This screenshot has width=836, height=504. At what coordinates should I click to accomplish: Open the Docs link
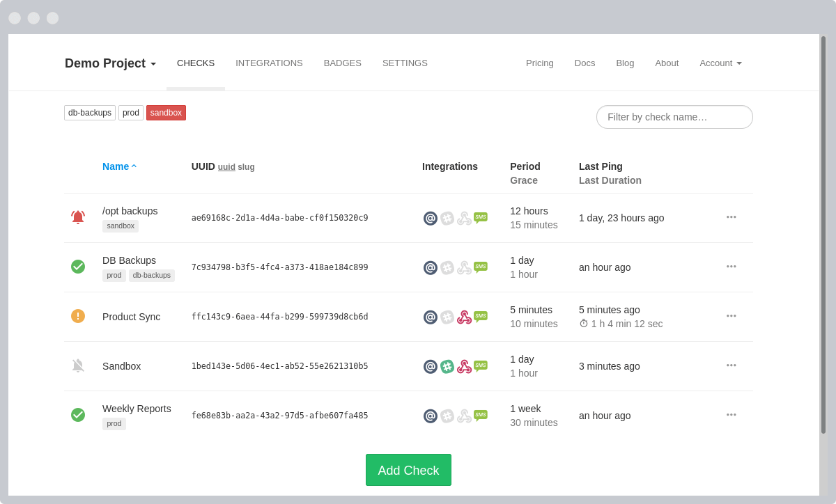[x=585, y=63]
